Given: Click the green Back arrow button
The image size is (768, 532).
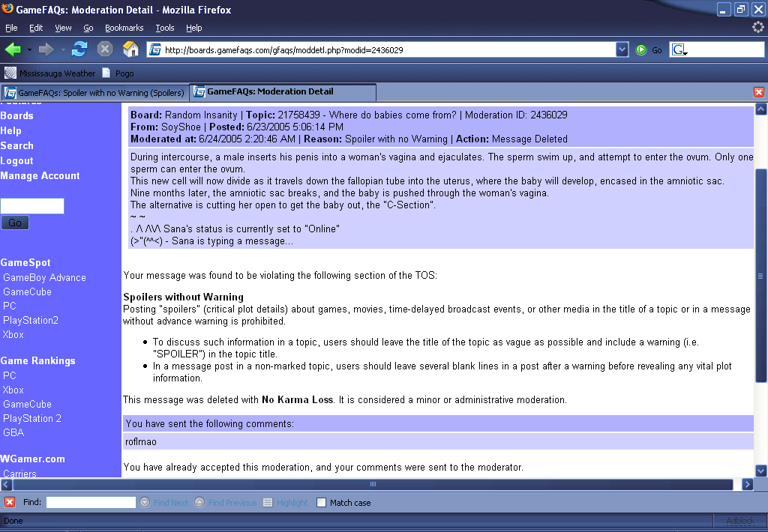Looking at the screenshot, I should point(13,49).
